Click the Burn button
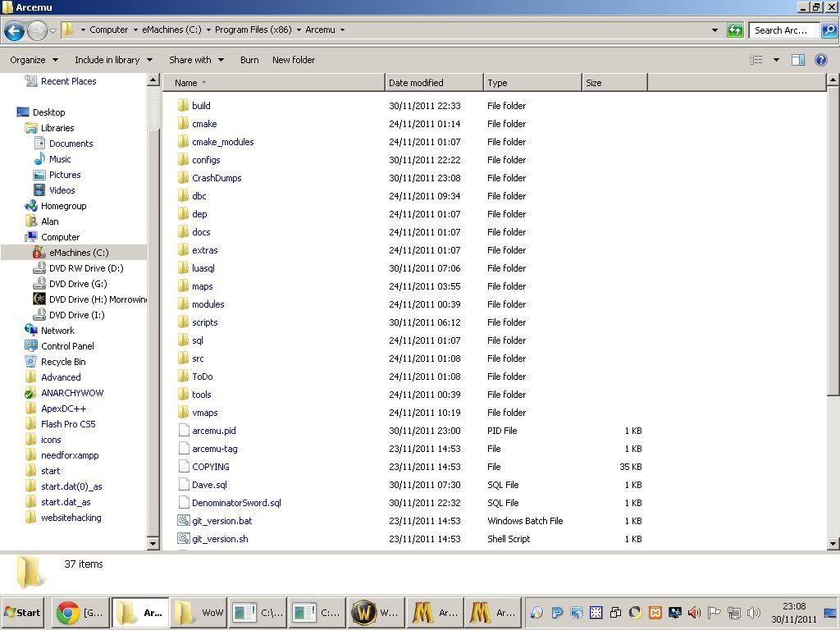 pyautogui.click(x=249, y=60)
